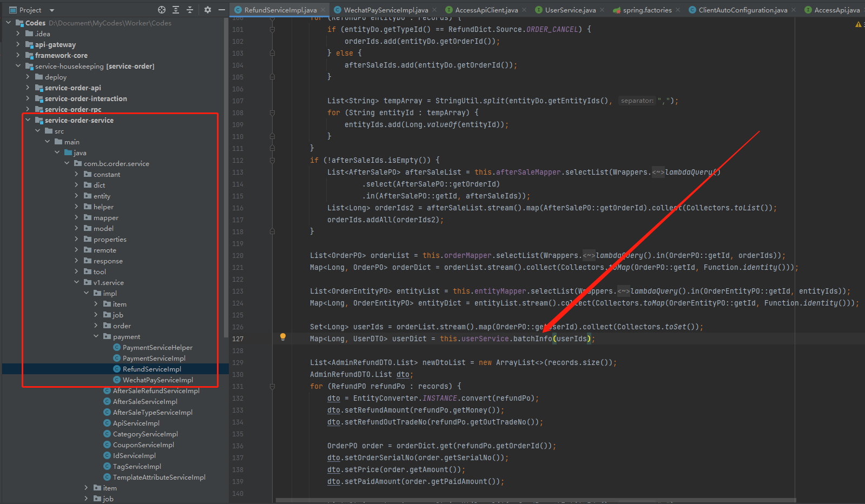Expand the service-order-interaction module
The image size is (865, 504).
[x=28, y=98]
